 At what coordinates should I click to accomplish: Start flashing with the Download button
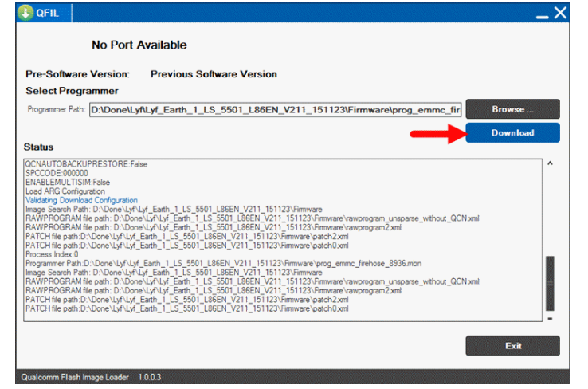click(512, 132)
